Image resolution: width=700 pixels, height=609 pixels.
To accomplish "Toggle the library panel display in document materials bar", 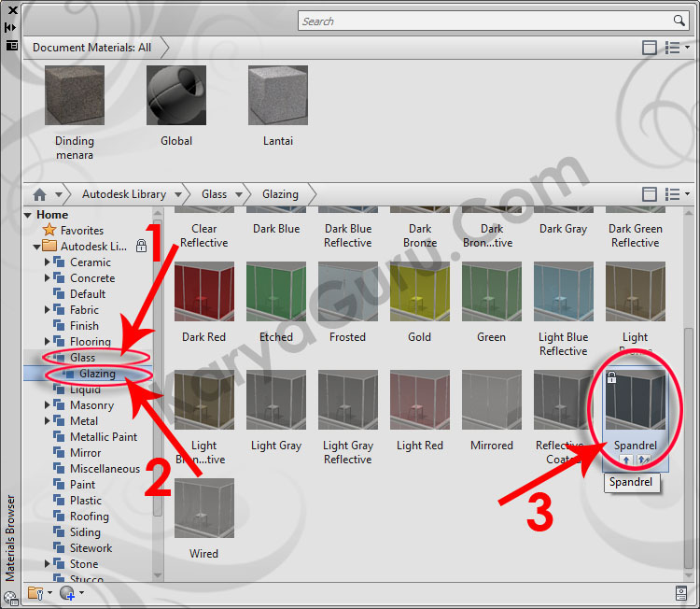I will (650, 47).
